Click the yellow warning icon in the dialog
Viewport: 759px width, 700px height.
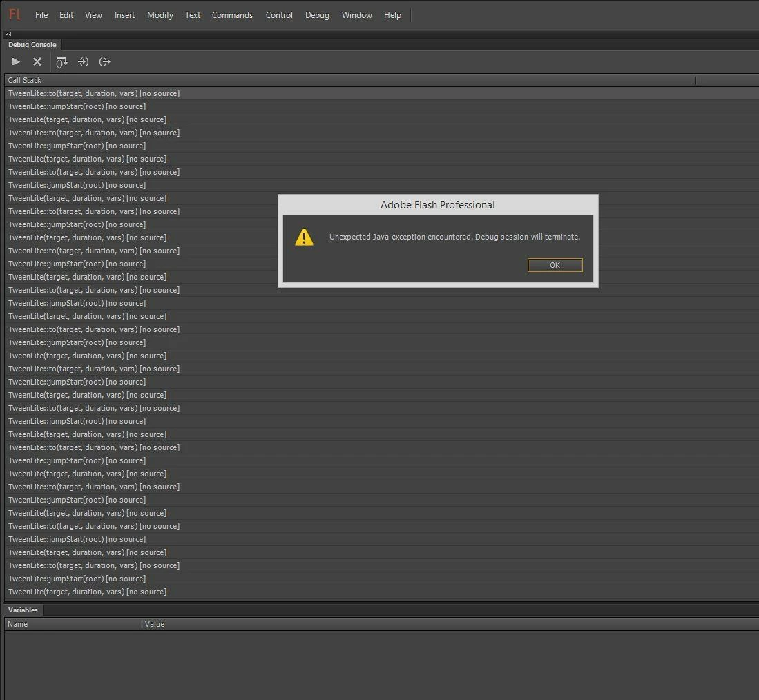pyautogui.click(x=304, y=237)
